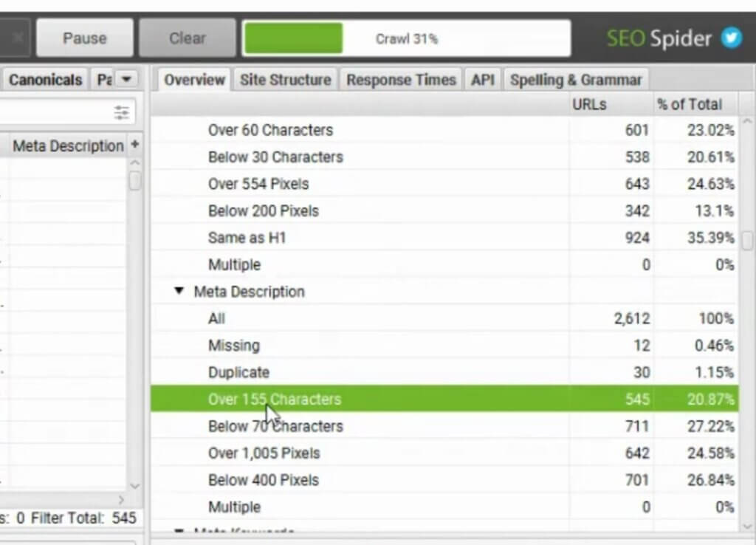
Task: Click the 601 URLs value
Action: pos(636,130)
